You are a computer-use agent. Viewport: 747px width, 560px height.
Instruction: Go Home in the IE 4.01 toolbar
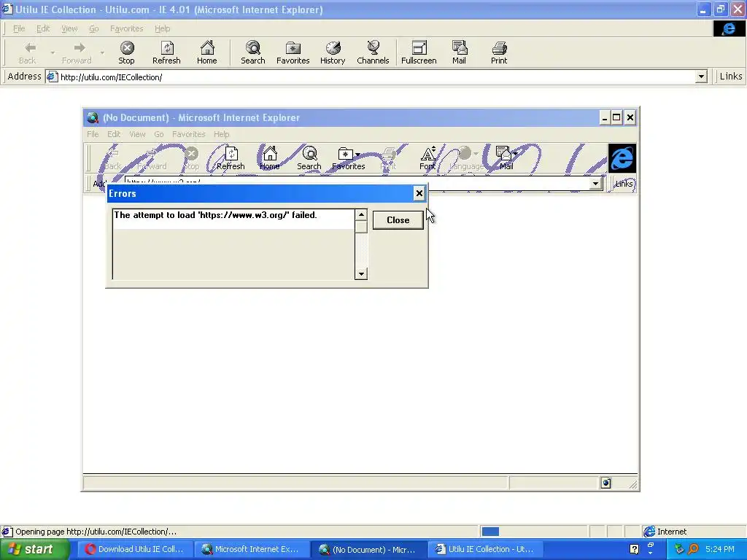[x=206, y=52]
